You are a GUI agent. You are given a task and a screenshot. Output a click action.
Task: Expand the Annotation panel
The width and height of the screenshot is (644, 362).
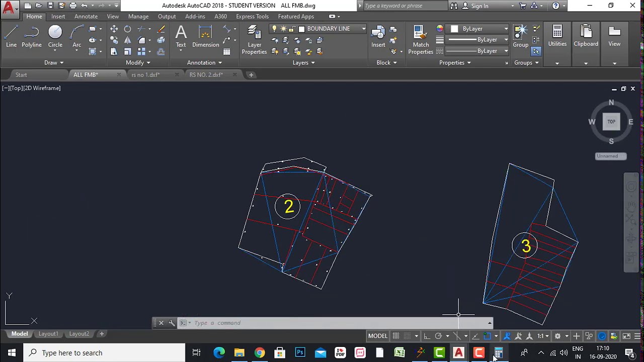click(204, 62)
